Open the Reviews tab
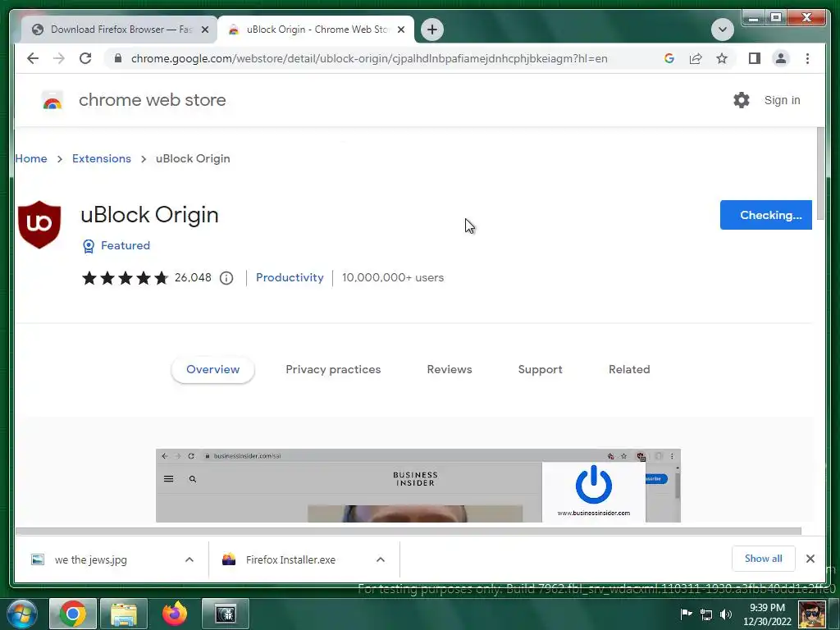840x630 pixels. click(450, 369)
